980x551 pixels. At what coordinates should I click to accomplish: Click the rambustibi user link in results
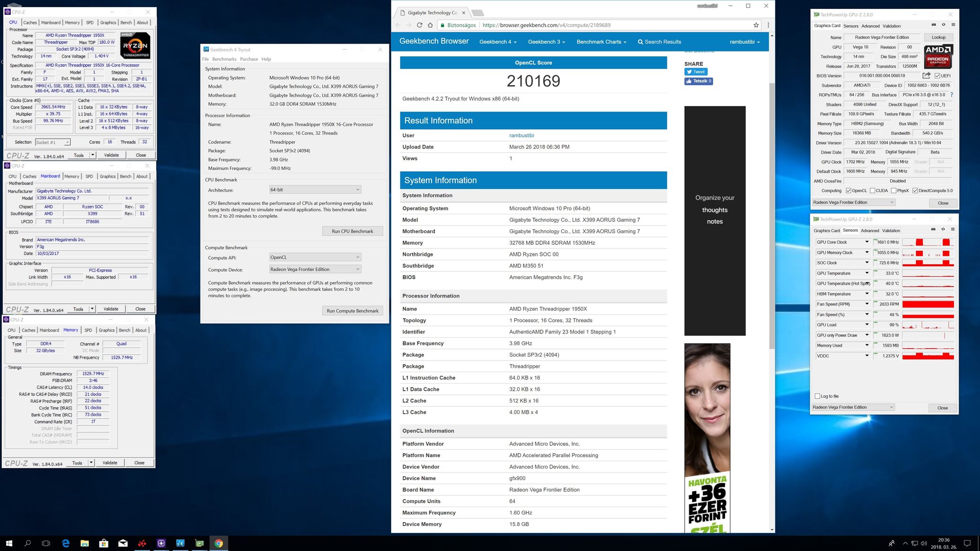click(521, 135)
